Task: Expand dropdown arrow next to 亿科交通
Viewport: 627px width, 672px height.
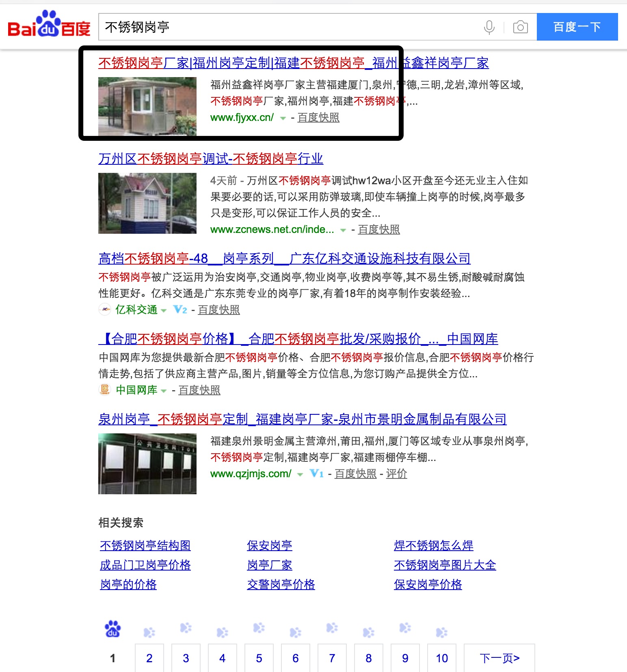Action: [x=164, y=310]
